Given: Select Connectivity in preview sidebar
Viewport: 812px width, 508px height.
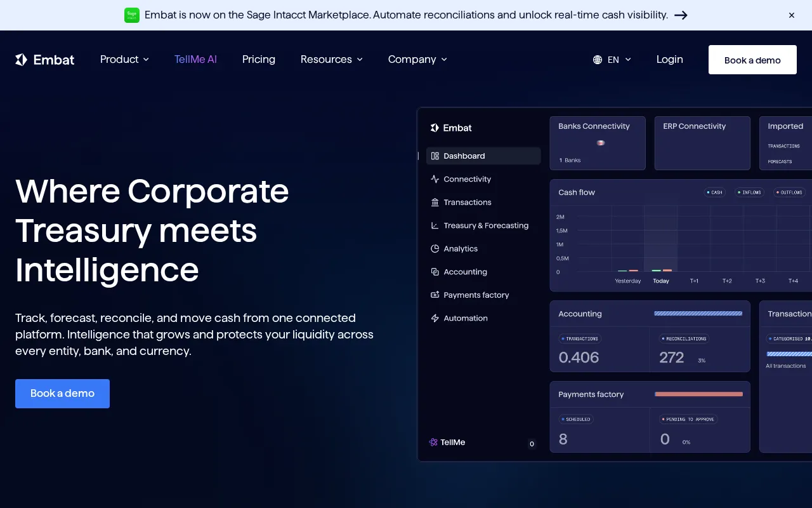Looking at the screenshot, I should pos(483,179).
